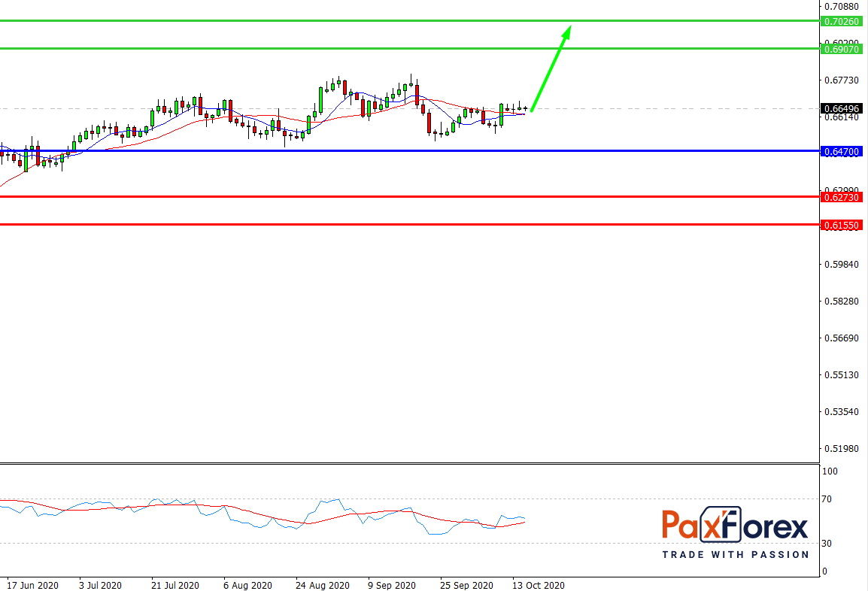Select the upper green horizontal line at 0.70260
The image size is (868, 591).
(x=410, y=20)
